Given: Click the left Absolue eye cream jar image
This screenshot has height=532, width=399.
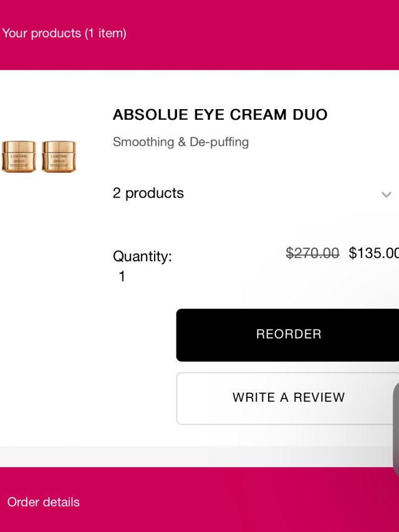Looking at the screenshot, I should point(19,157).
